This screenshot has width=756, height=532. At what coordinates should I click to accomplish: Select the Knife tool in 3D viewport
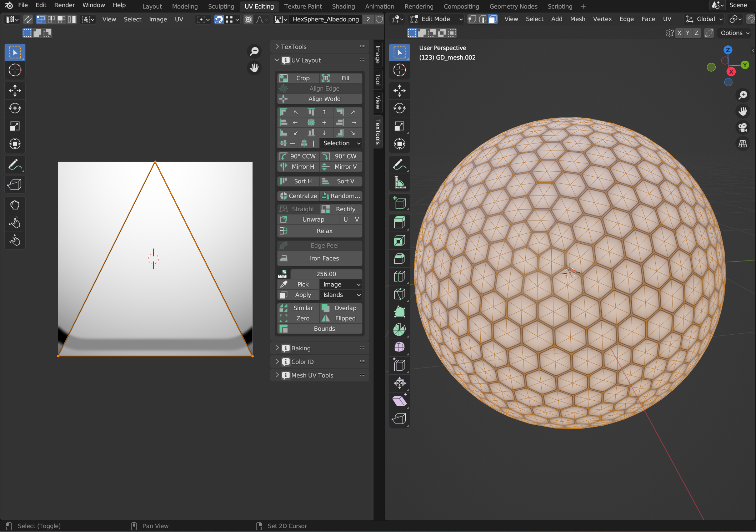pos(399,294)
